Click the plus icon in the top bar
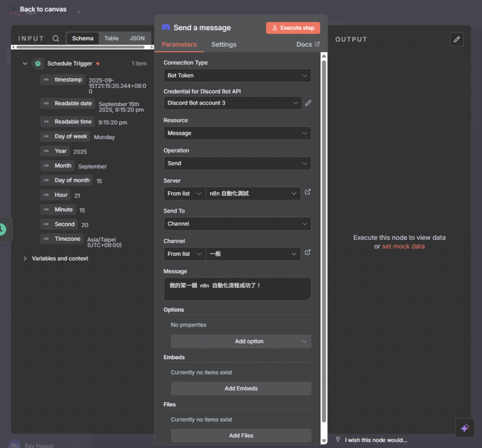The image size is (482, 448). pyautogui.click(x=79, y=12)
